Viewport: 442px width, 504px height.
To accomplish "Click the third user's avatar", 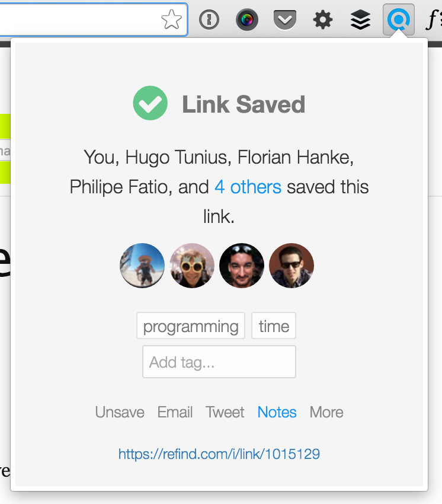I will (x=242, y=266).
